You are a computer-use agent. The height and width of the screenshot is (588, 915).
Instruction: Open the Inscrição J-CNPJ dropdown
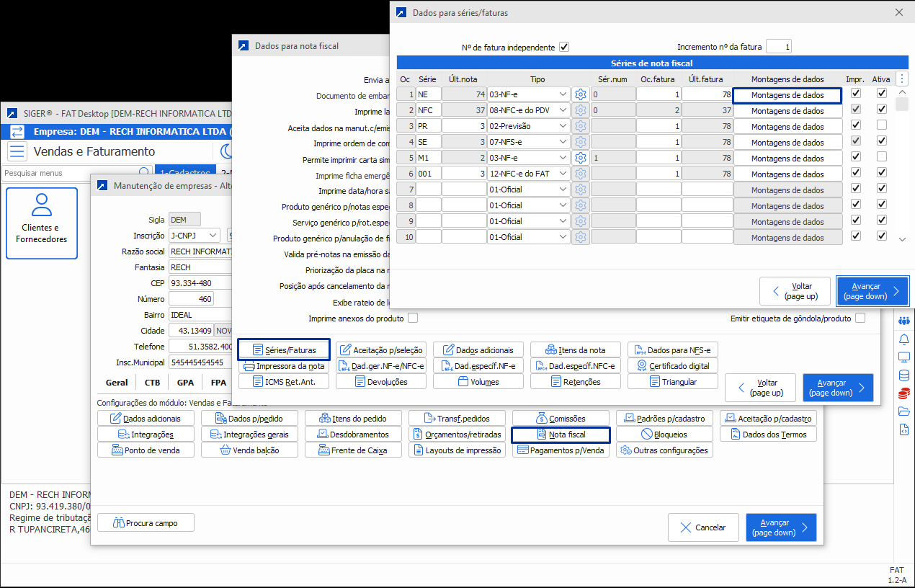coord(213,236)
